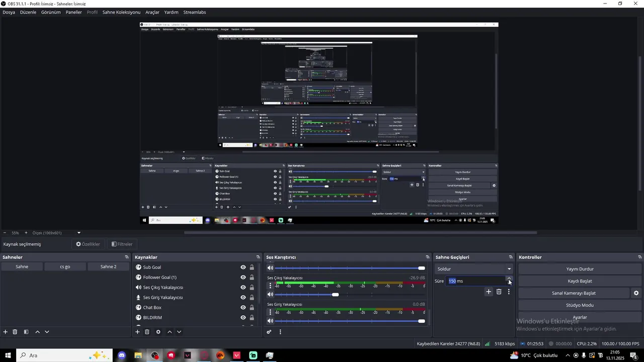Remove scene transition with trash icon
This screenshot has width=644, height=362.
499,292
